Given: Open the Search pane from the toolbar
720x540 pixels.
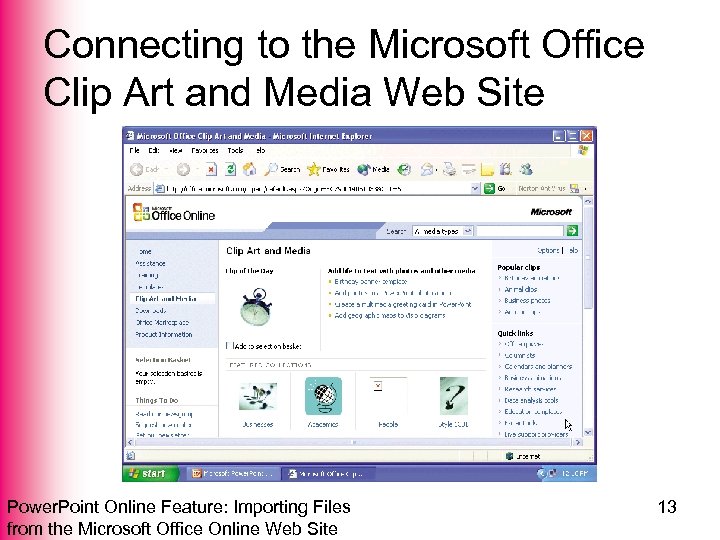Looking at the screenshot, I should (283, 169).
